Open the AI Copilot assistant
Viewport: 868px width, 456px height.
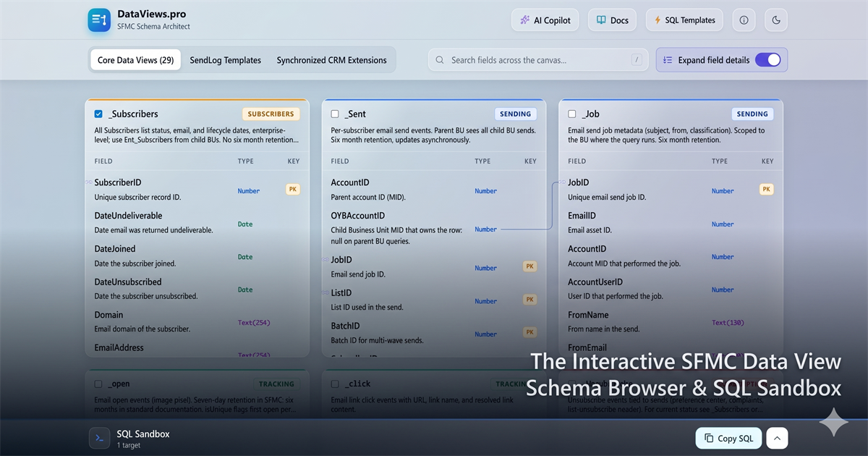point(545,20)
